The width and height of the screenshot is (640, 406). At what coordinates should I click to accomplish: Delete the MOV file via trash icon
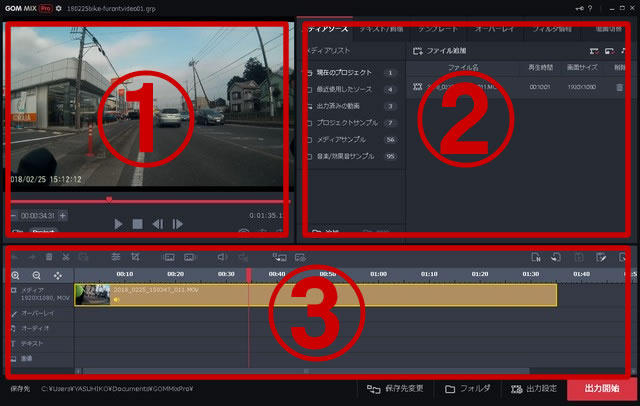[x=620, y=87]
